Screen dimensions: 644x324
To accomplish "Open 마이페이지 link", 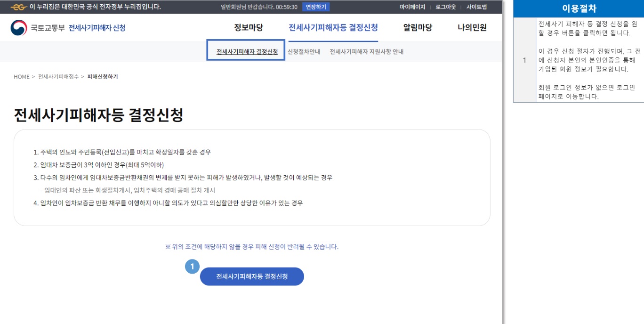I will coord(412,7).
